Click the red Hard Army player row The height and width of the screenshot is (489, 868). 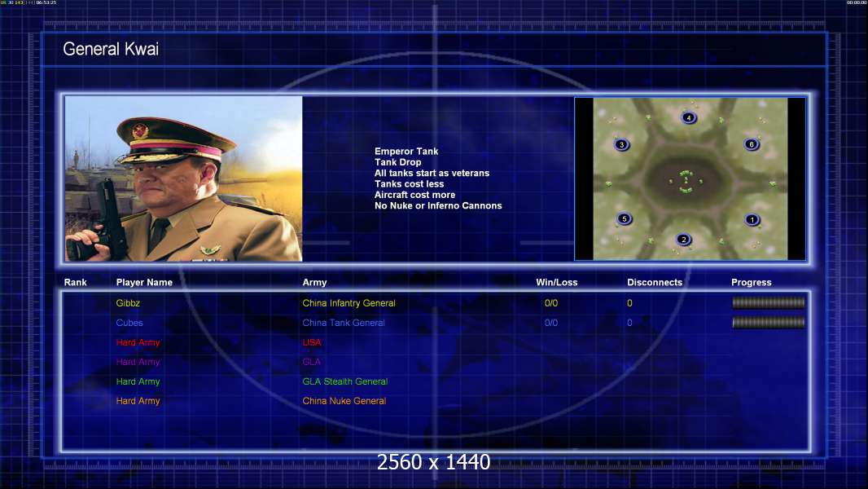138,342
